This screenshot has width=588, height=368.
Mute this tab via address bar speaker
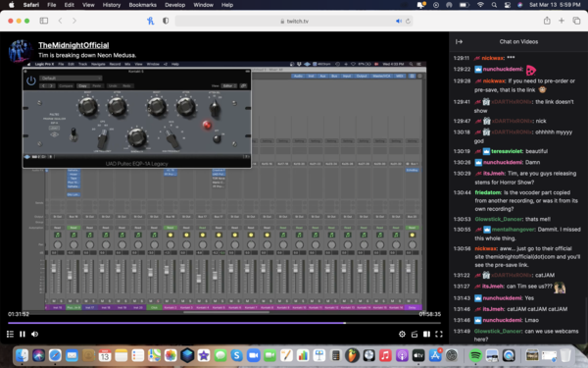click(x=399, y=21)
